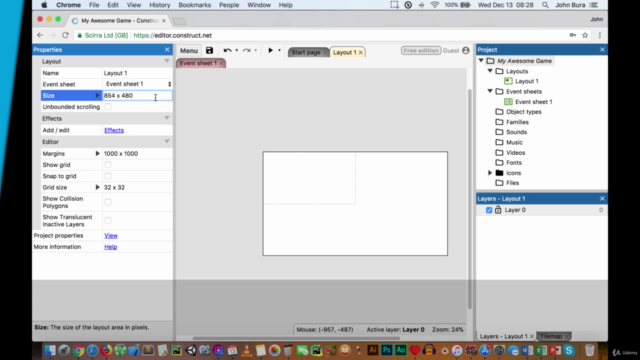The image size is (640, 360).
Task: Open the preview options dropdown arrow
Action: tap(280, 51)
